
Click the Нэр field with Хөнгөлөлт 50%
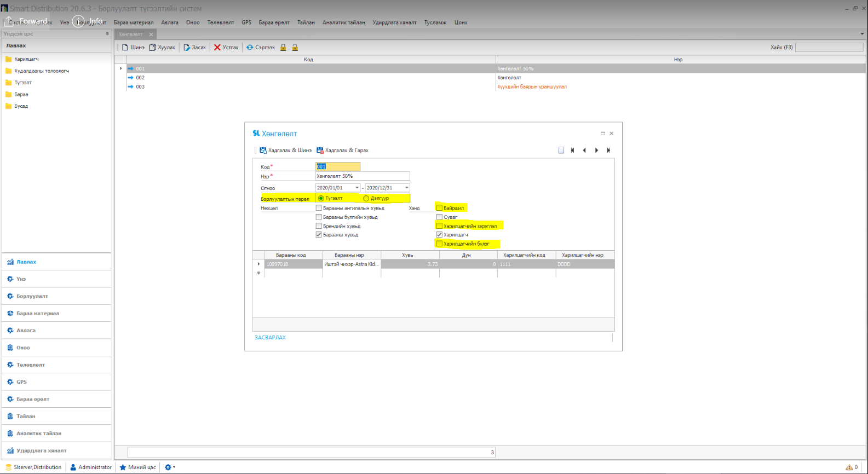coord(363,176)
